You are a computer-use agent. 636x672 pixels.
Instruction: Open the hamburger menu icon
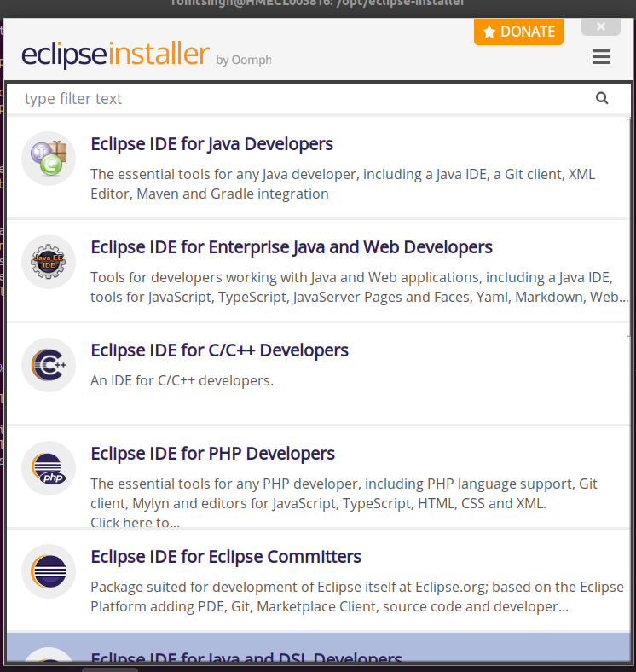tap(601, 56)
